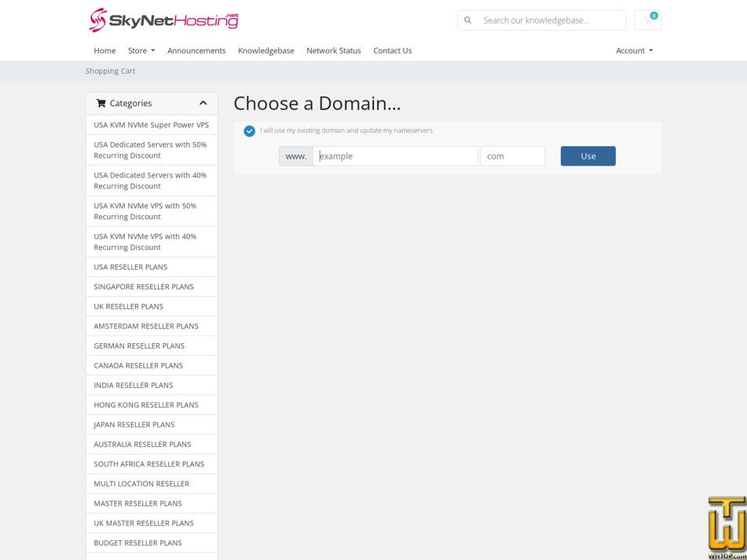Click the Categories cart icon
This screenshot has height=560, width=747.
tap(101, 103)
